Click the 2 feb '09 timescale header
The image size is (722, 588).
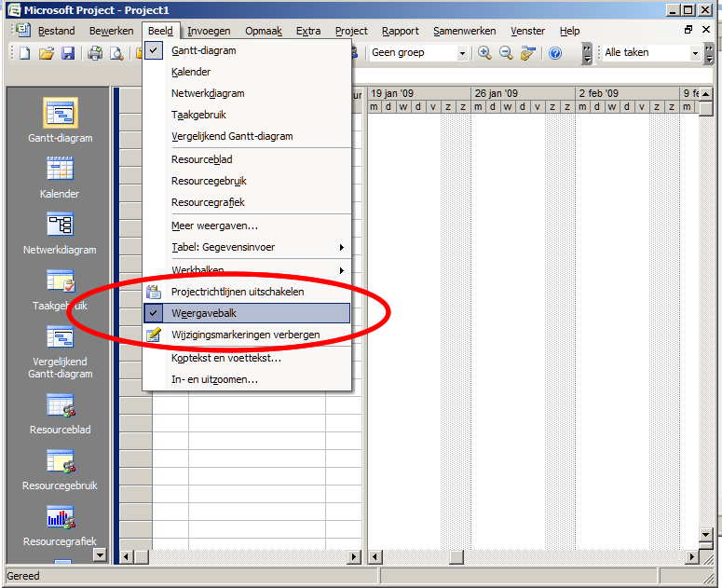pyautogui.click(x=627, y=93)
